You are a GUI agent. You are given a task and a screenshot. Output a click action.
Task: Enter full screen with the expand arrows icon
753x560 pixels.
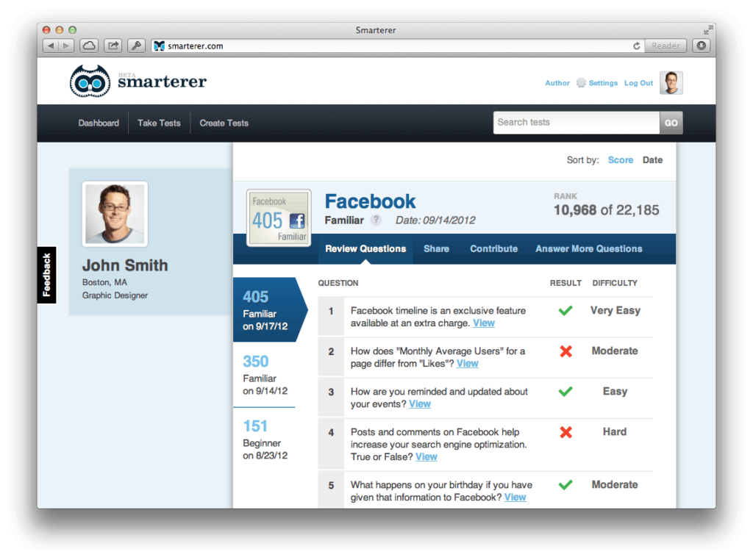pos(708,30)
